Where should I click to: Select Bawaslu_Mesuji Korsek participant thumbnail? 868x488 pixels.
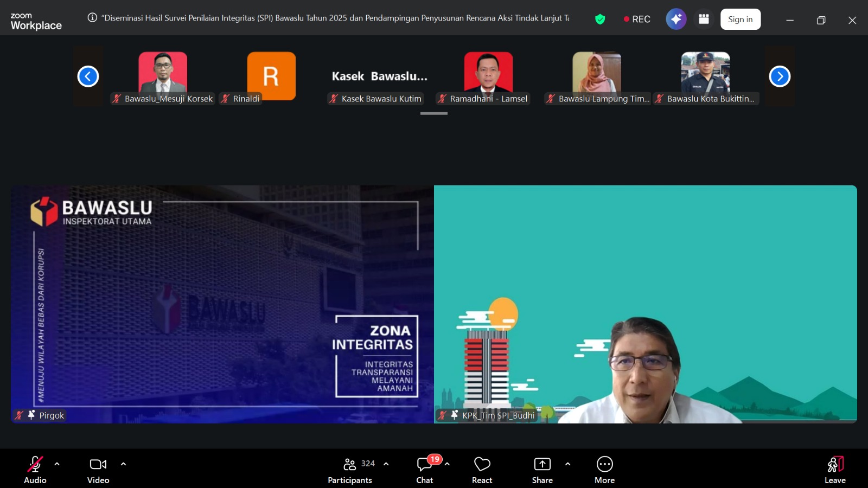(x=163, y=76)
